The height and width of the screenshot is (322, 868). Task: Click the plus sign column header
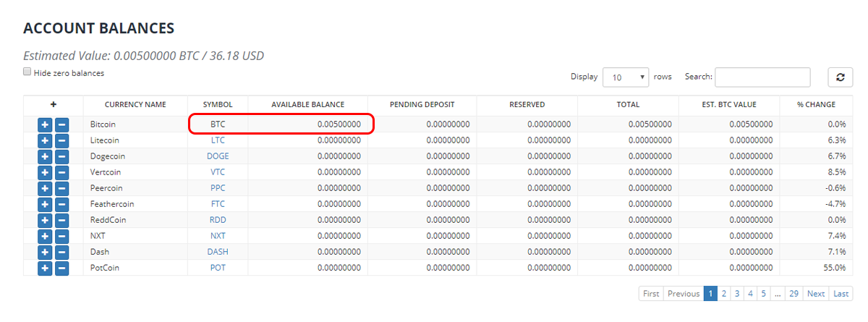tap(53, 105)
